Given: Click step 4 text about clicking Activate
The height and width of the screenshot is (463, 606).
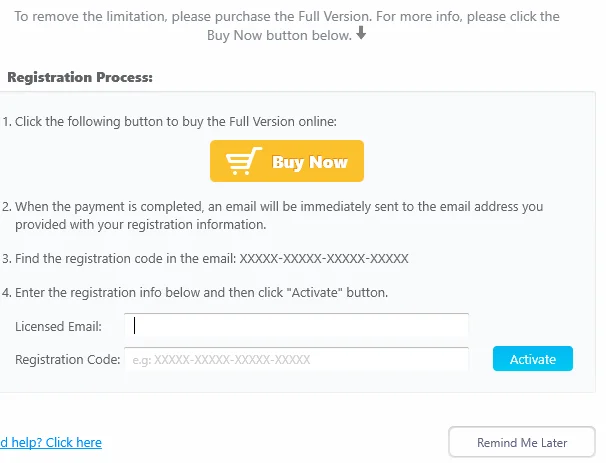Looking at the screenshot, I should (195, 293).
